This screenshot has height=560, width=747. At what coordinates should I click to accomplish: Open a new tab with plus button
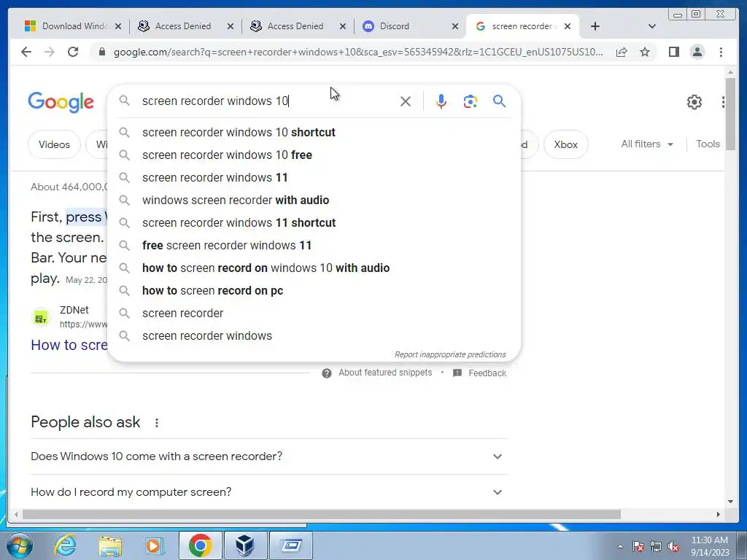595,26
